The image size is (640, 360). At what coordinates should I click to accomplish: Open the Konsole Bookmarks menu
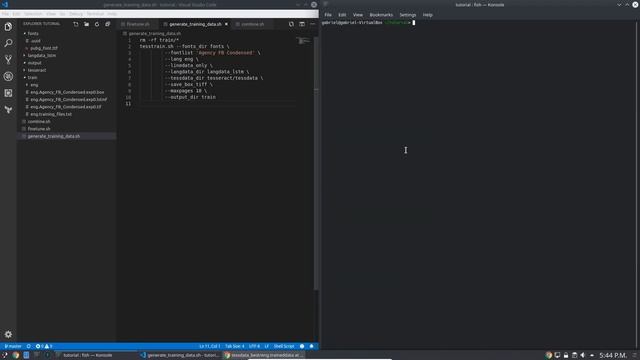click(381, 15)
